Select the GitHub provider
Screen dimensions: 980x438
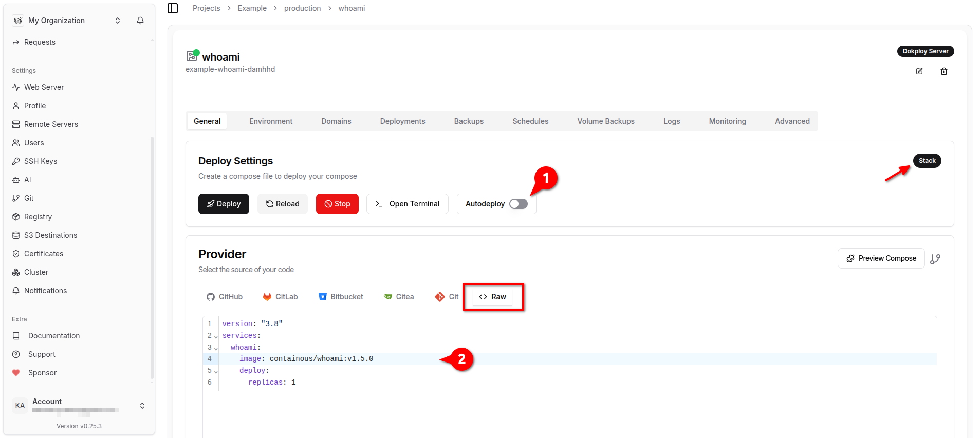pyautogui.click(x=225, y=297)
